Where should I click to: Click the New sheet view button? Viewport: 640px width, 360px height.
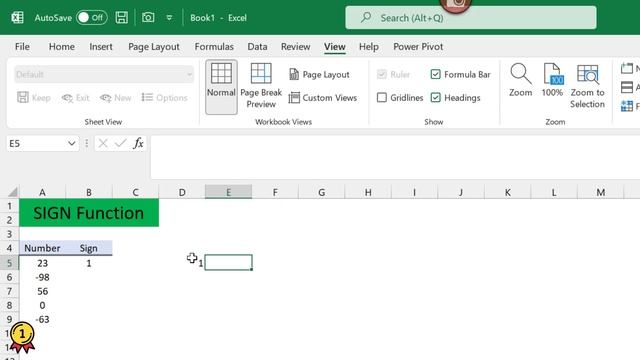[x=116, y=98]
